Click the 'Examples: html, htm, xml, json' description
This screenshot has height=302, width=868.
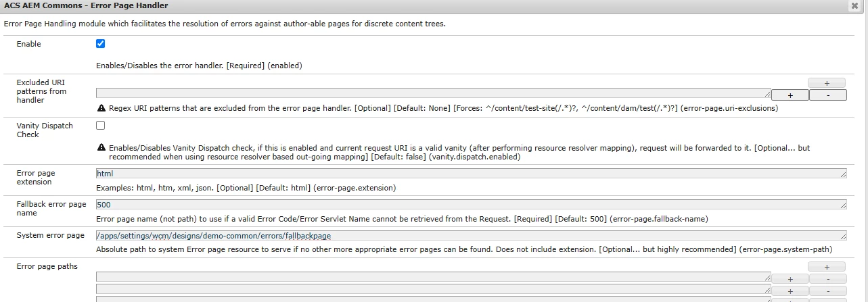[x=246, y=188]
